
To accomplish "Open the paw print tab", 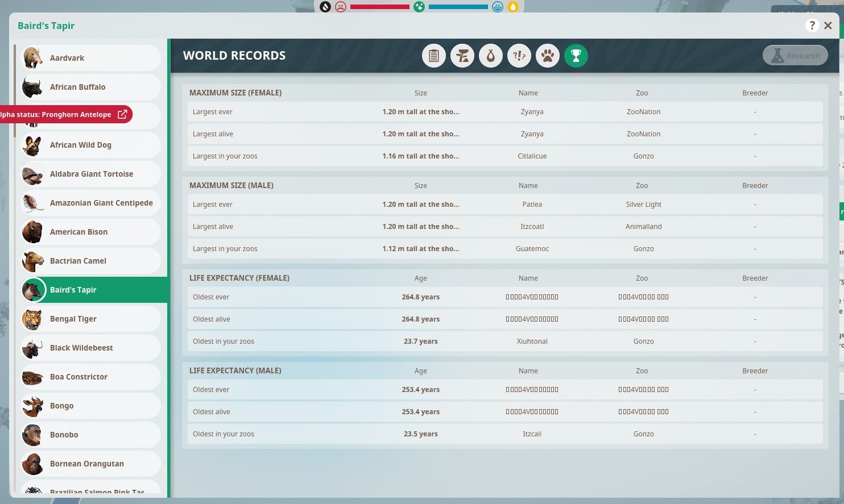I will pyautogui.click(x=548, y=56).
